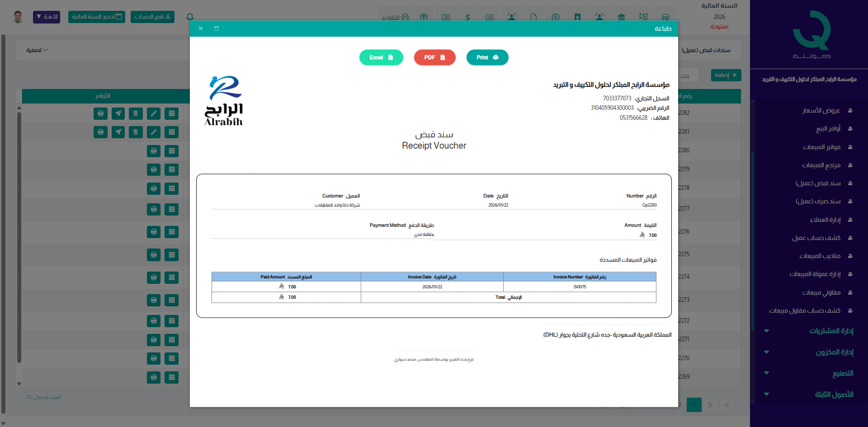The image size is (868, 427).
Task: Open فواتير المبيعات in sidebar
Action: [x=821, y=147]
